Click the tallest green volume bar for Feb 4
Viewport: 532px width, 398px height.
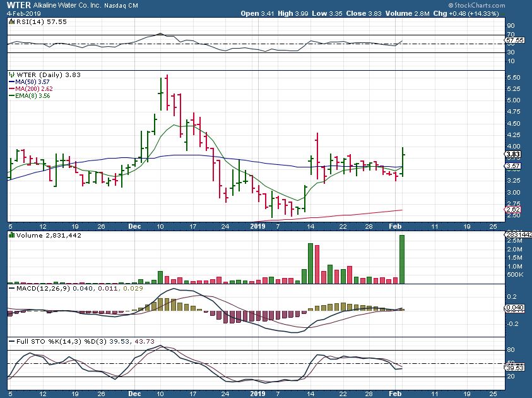402,260
